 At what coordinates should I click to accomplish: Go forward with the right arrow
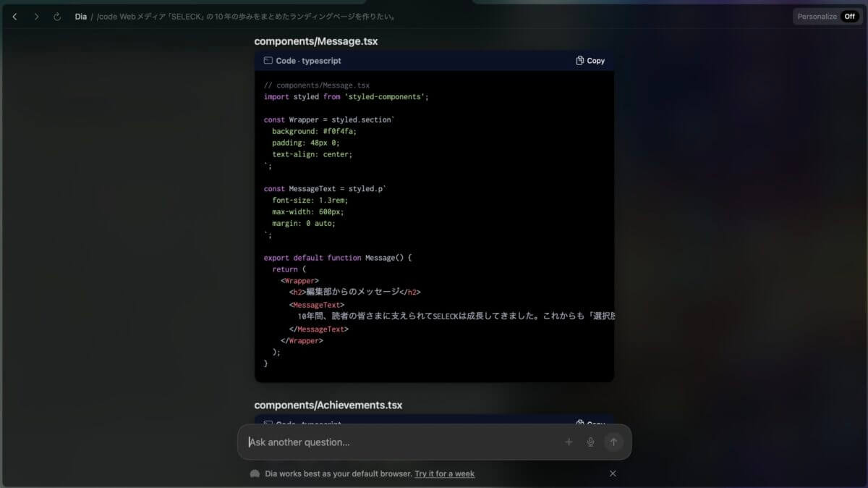[36, 17]
